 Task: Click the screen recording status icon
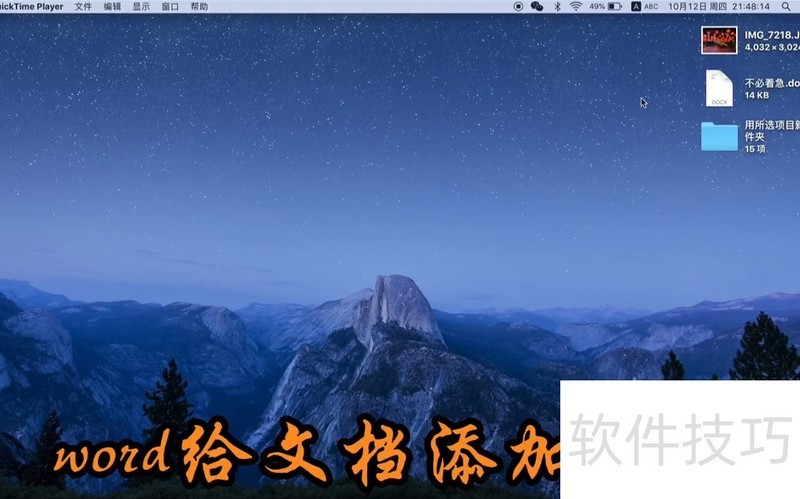[518, 7]
